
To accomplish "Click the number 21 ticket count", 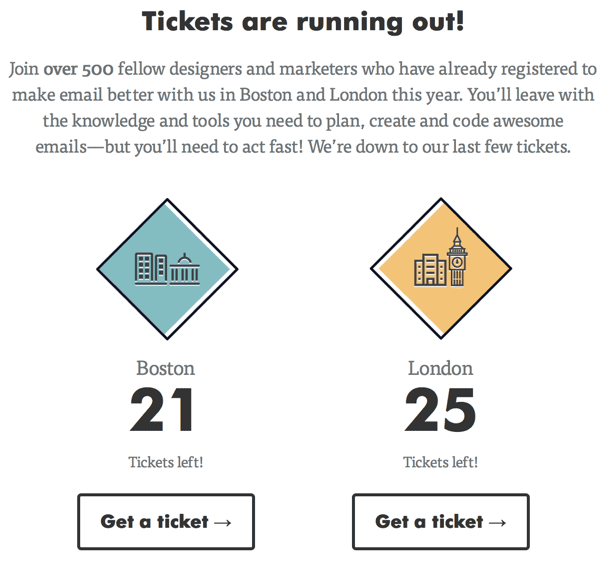I will tap(164, 410).
